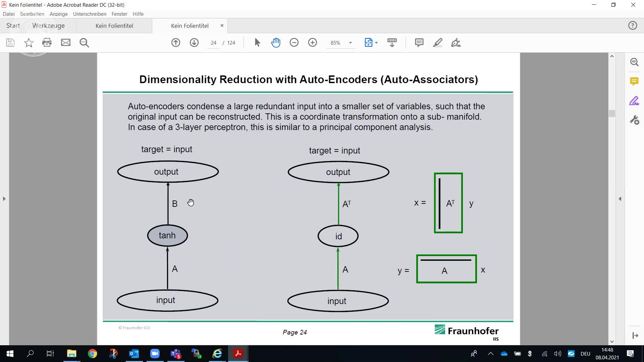
Task: Add a sticky note comment
Action: [x=419, y=43]
